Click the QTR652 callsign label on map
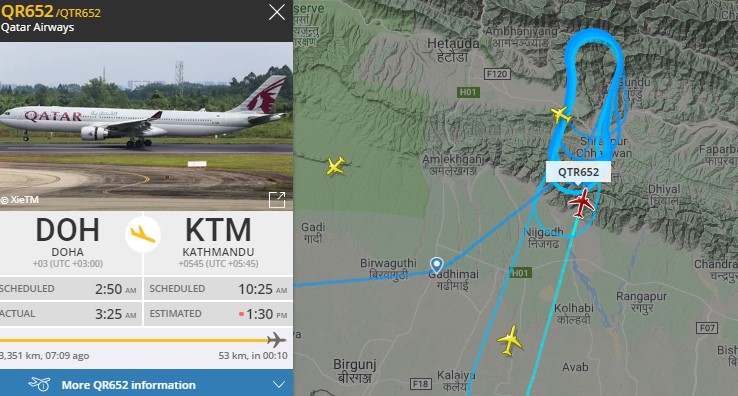The width and height of the screenshot is (738, 396). coord(578,172)
